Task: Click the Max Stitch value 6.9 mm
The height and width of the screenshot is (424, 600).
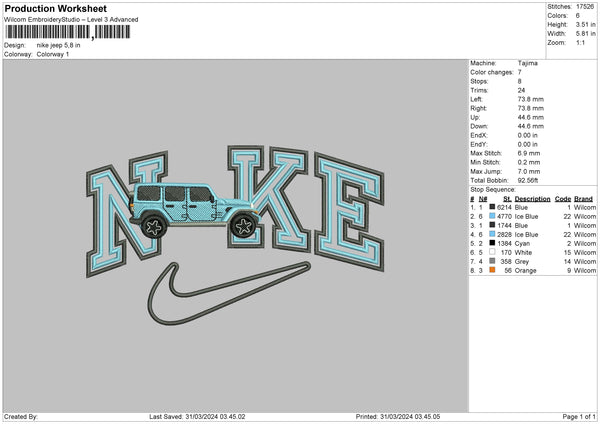Action: pyautogui.click(x=529, y=153)
